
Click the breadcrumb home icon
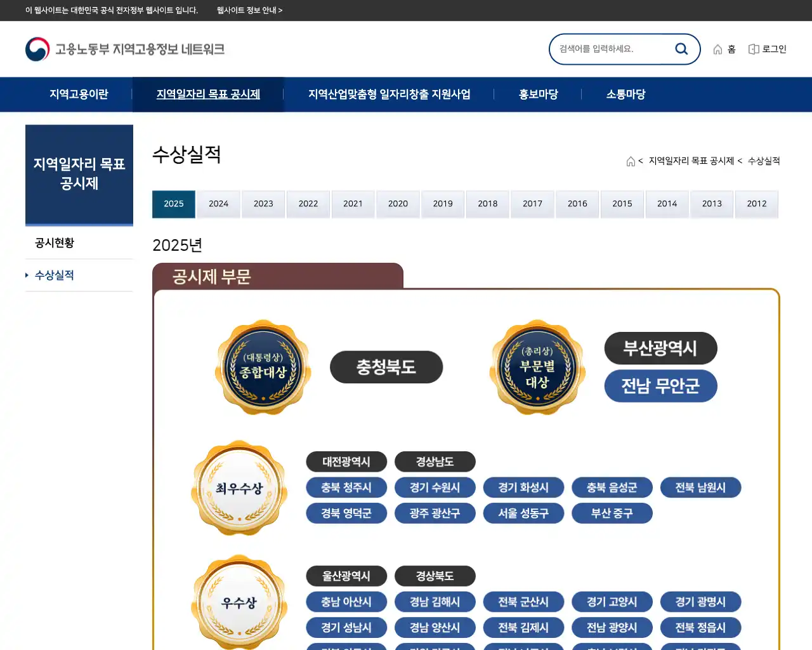click(631, 161)
